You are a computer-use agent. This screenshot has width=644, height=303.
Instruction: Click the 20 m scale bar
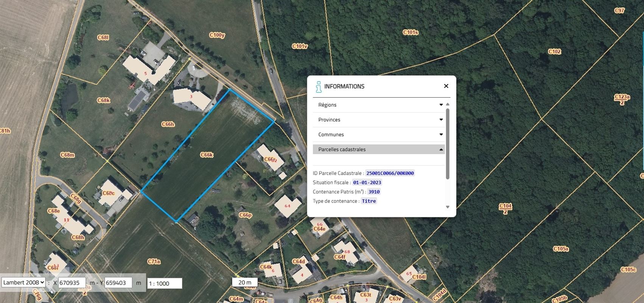(245, 282)
